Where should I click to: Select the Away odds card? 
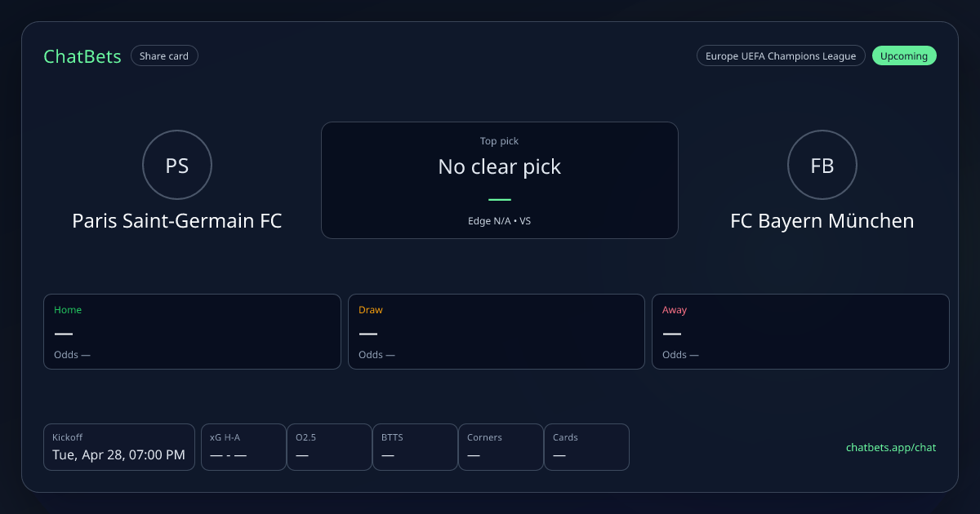[800, 332]
